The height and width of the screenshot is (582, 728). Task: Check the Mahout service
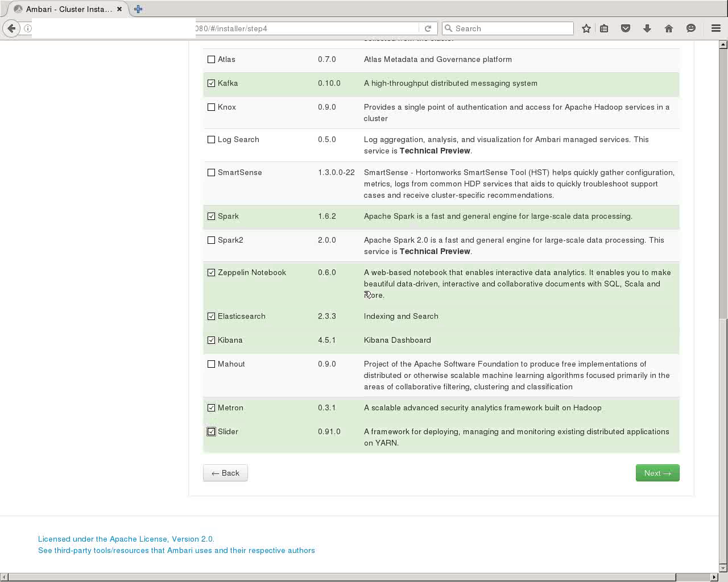(211, 364)
